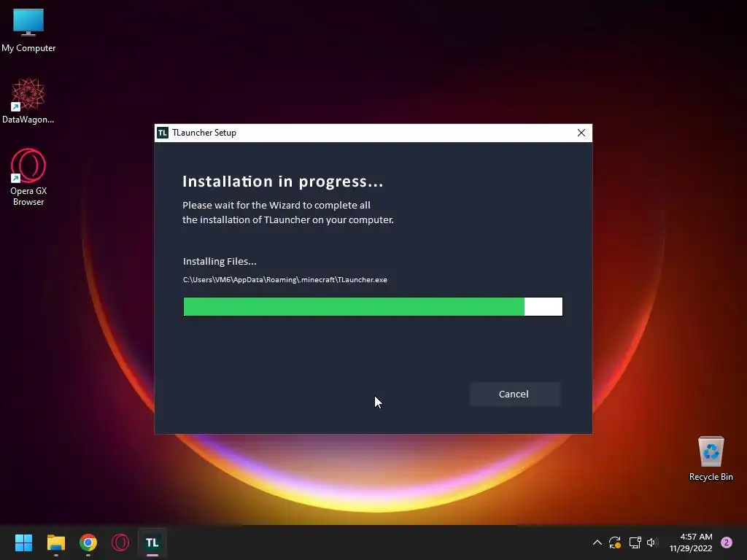
Task: Select the Recycle Bin desktop icon
Action: pyautogui.click(x=711, y=459)
